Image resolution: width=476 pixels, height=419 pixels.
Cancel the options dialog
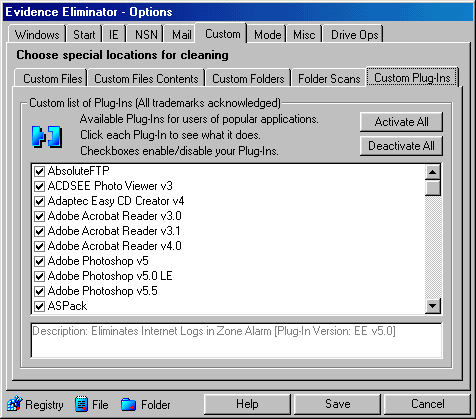[427, 404]
